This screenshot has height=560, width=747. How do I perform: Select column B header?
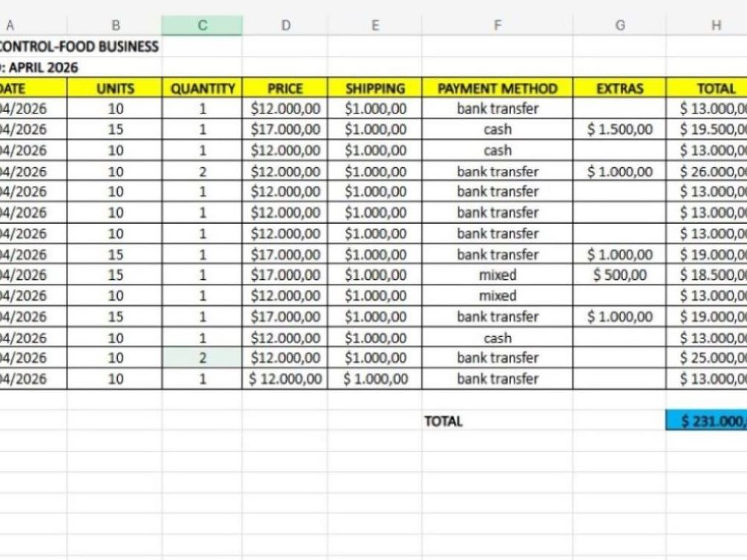pyautogui.click(x=115, y=25)
